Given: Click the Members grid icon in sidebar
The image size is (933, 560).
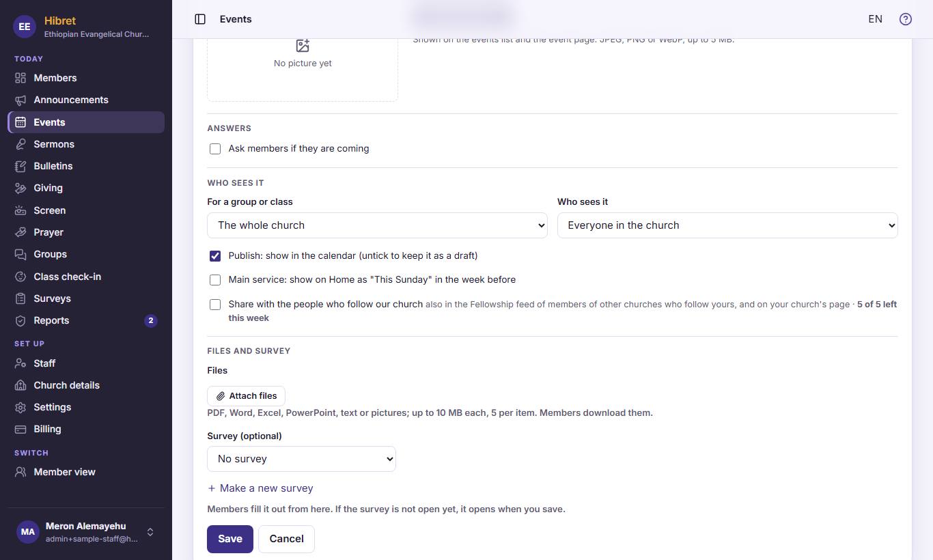Looking at the screenshot, I should [20, 78].
